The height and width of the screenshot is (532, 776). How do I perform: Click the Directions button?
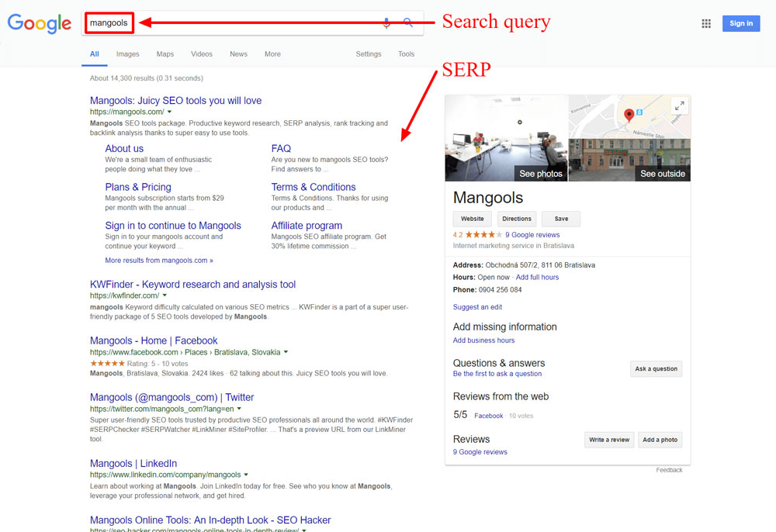pyautogui.click(x=517, y=219)
